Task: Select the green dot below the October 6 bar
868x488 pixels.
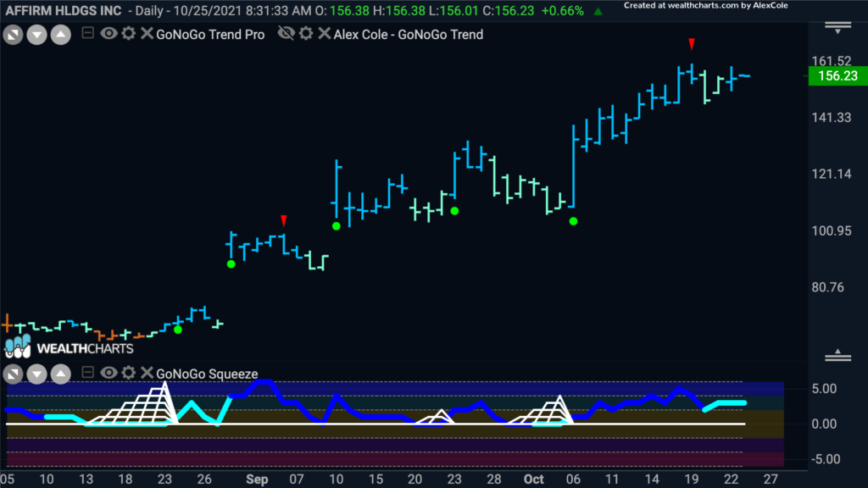Action: [574, 221]
